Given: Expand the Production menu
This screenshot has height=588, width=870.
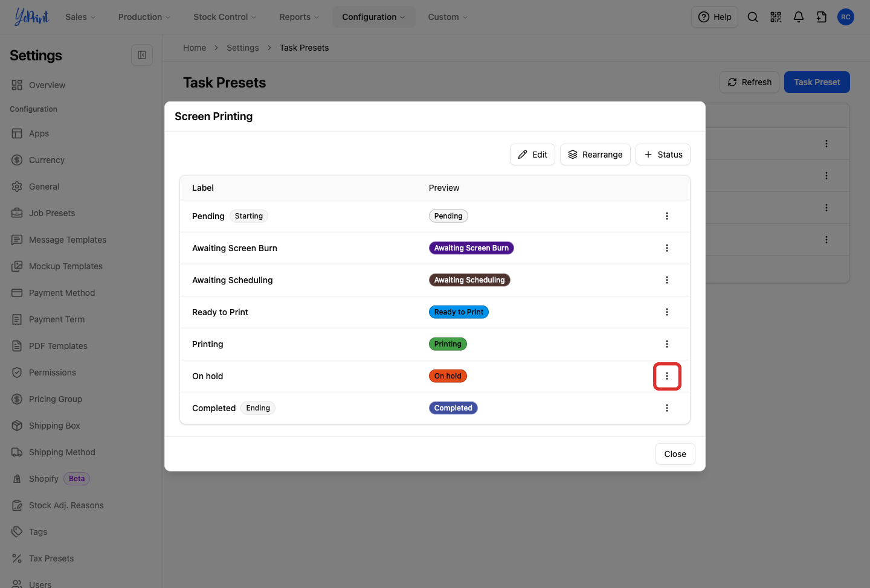Looking at the screenshot, I should (x=144, y=17).
